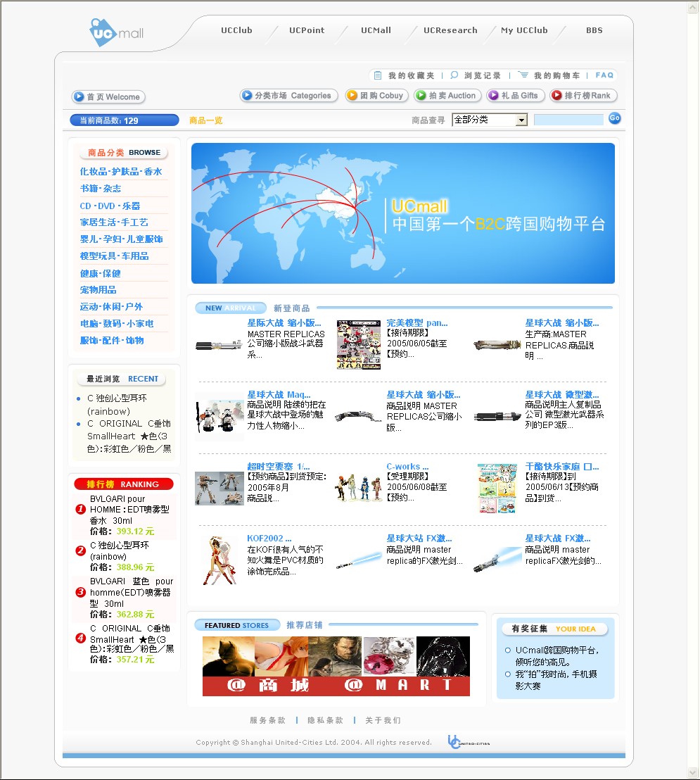Open featured stores @商城 @MART banner
This screenshot has width=700, height=780.
[x=336, y=666]
